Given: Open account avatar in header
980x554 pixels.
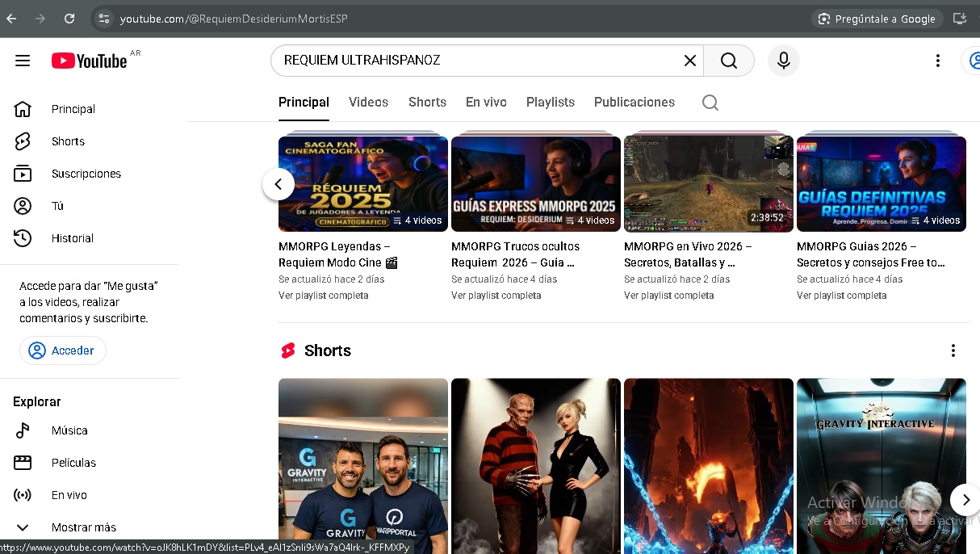Looking at the screenshot, I should tap(972, 61).
